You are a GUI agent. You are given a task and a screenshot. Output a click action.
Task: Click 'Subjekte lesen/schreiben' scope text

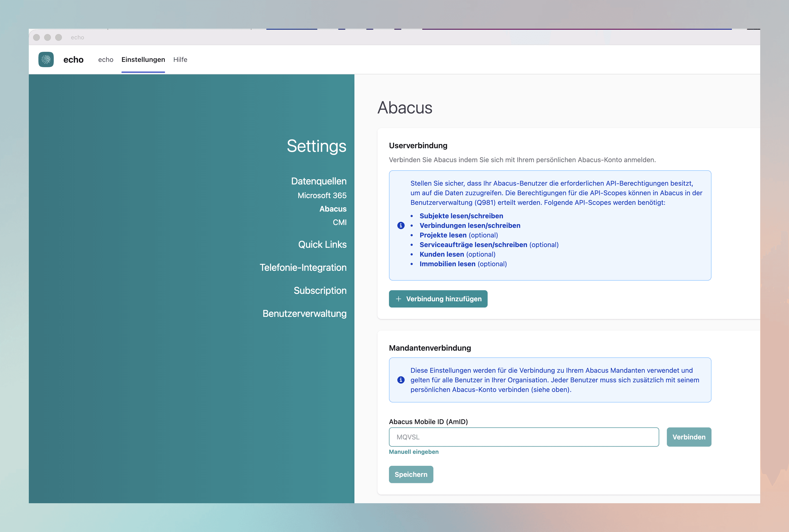pyautogui.click(x=461, y=216)
